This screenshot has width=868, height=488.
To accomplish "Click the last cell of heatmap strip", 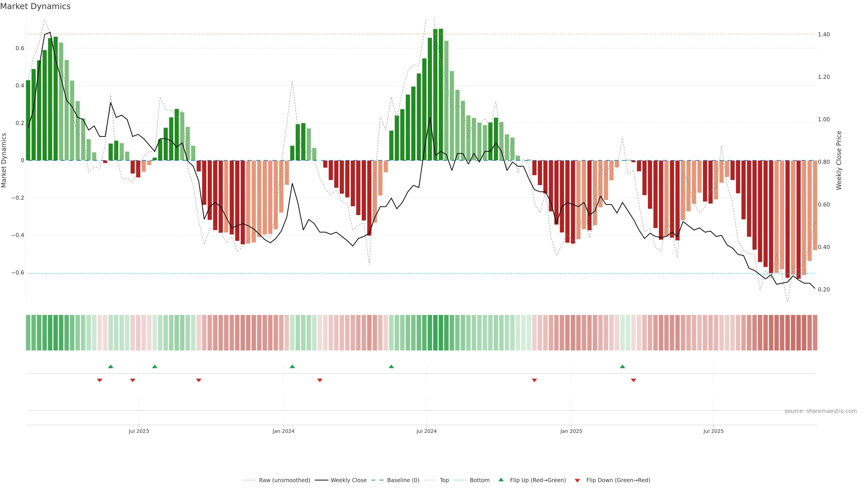I will point(815,332).
